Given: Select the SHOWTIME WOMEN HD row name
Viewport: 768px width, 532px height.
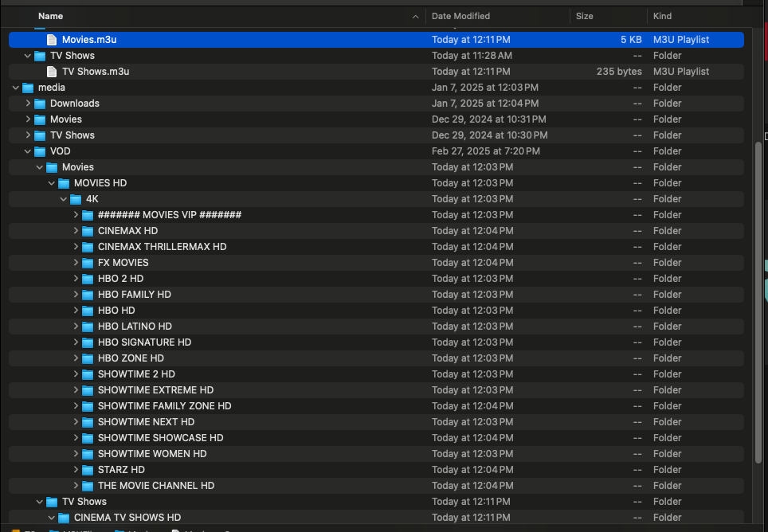Looking at the screenshot, I should (152, 454).
